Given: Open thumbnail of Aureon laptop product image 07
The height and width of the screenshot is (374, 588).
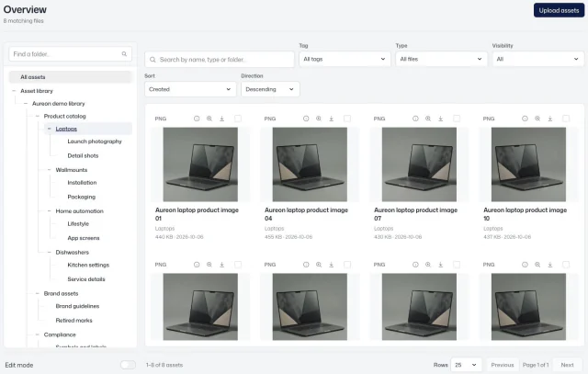Looking at the screenshot, I should click(419, 164).
